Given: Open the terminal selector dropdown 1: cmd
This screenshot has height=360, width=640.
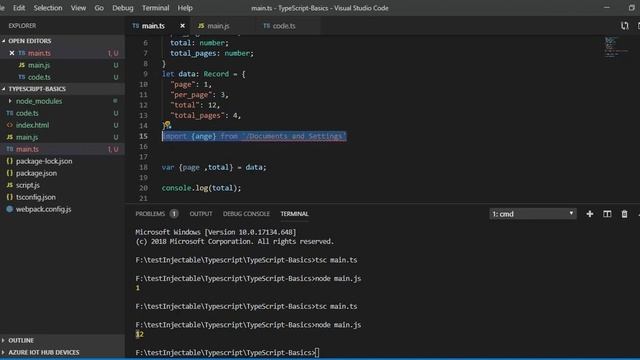Looking at the screenshot, I should click(x=533, y=214).
